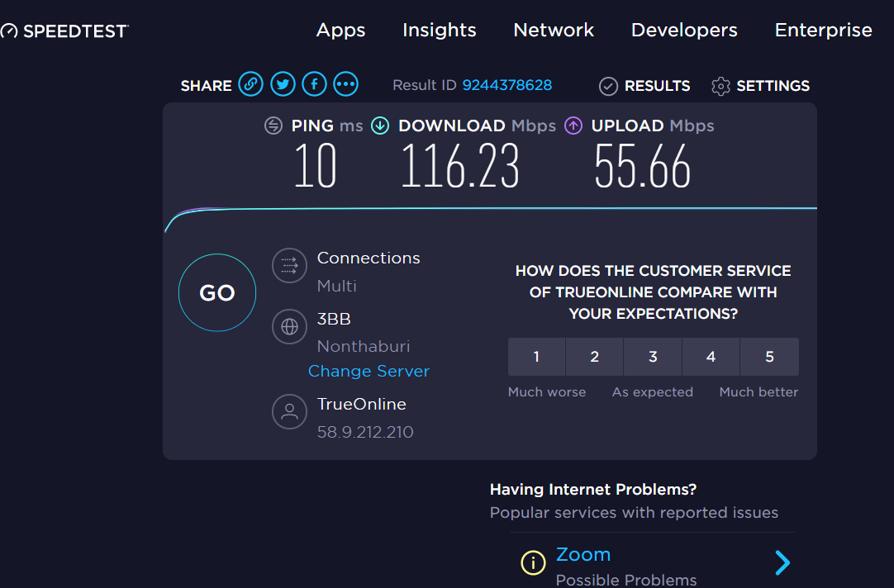Viewport: 894px width, 588px height.
Task: Click the Connections label
Action: pyautogui.click(x=369, y=258)
